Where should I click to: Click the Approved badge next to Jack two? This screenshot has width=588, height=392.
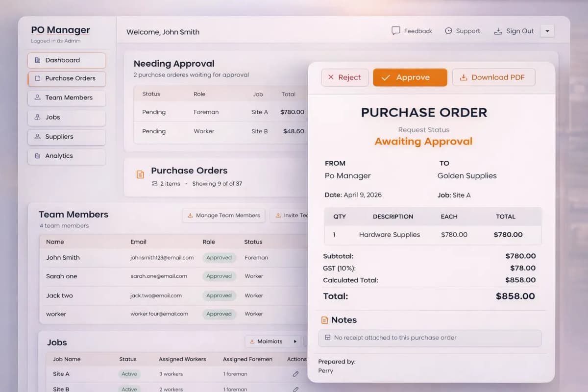coord(219,295)
